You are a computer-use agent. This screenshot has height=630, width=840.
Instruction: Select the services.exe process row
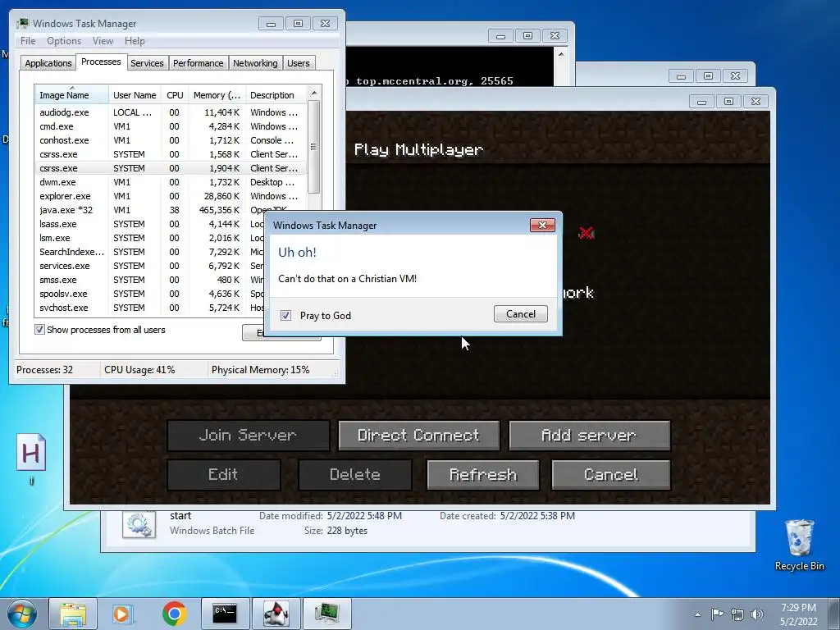(x=150, y=266)
